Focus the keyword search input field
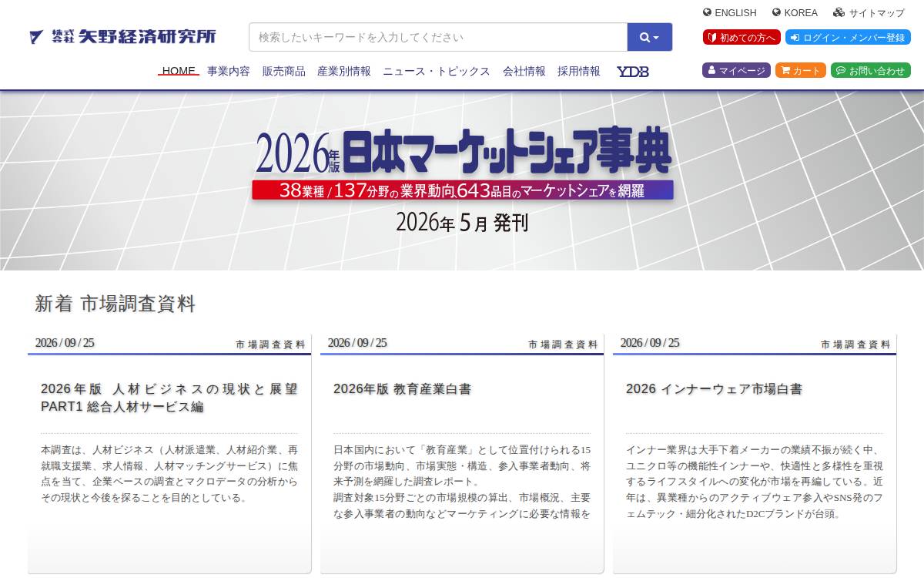Image resolution: width=924 pixels, height=578 pixels. point(438,37)
